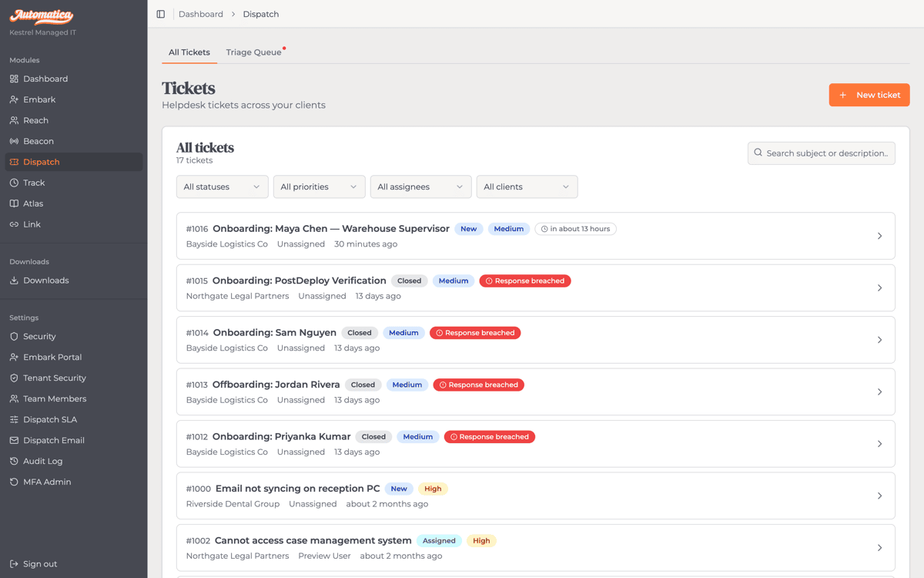
Task: Click '30 minutes ago' timestamp
Action: point(366,244)
